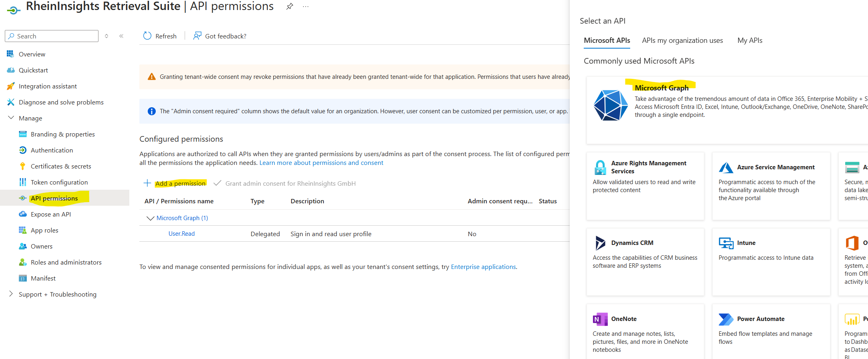Image resolution: width=868 pixels, height=359 pixels.
Task: Click the Azure Rights Management lock icon
Action: tap(600, 167)
